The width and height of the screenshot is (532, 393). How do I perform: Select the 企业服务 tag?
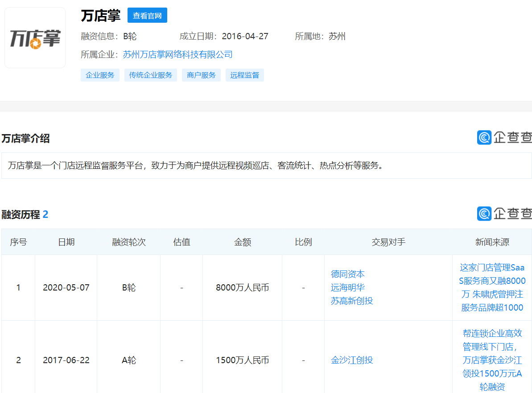100,75
